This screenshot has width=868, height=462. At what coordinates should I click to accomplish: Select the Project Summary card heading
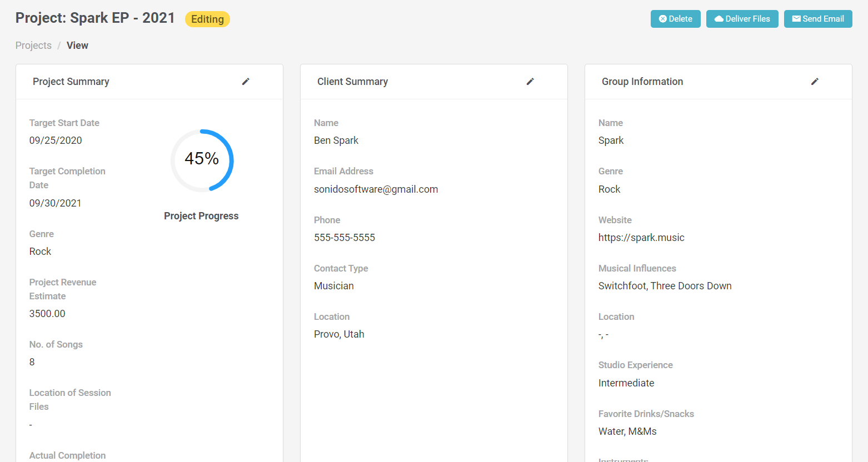[71, 82]
